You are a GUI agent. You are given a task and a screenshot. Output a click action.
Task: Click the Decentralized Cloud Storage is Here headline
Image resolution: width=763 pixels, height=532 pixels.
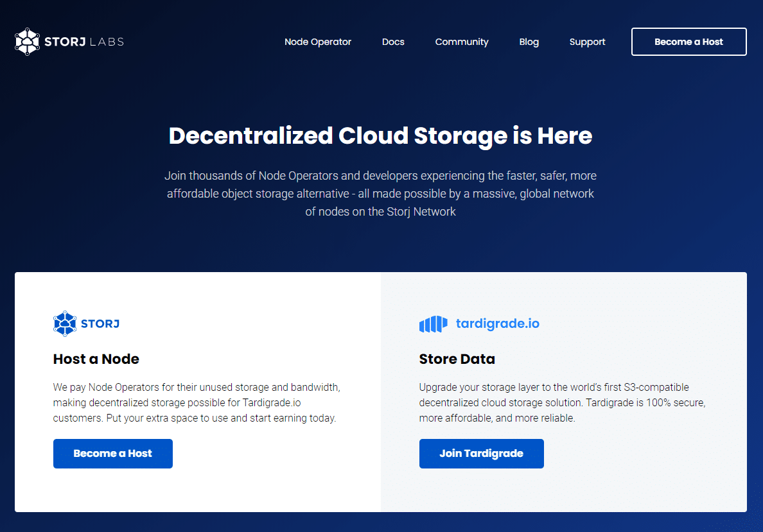(380, 136)
